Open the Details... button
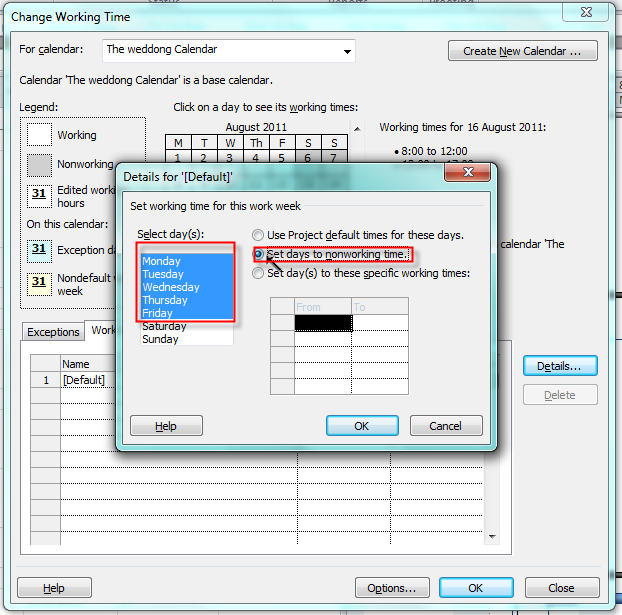The width and height of the screenshot is (622, 615). (559, 366)
